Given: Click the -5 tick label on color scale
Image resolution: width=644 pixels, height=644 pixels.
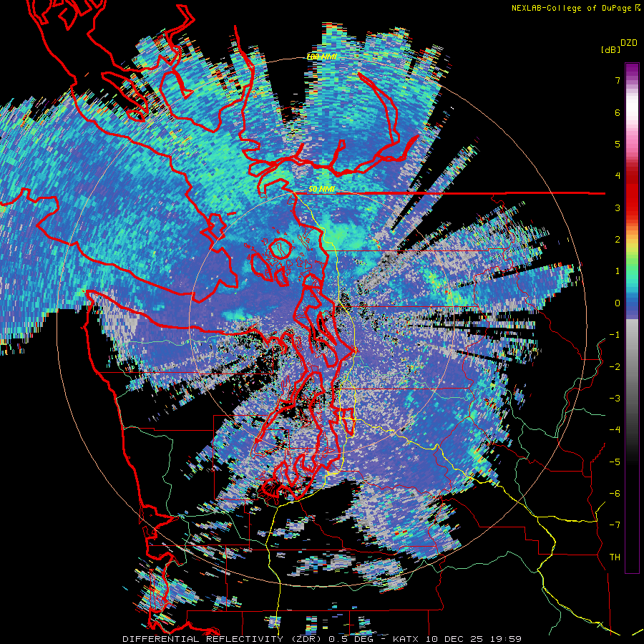Looking at the screenshot, I should 615,462.
